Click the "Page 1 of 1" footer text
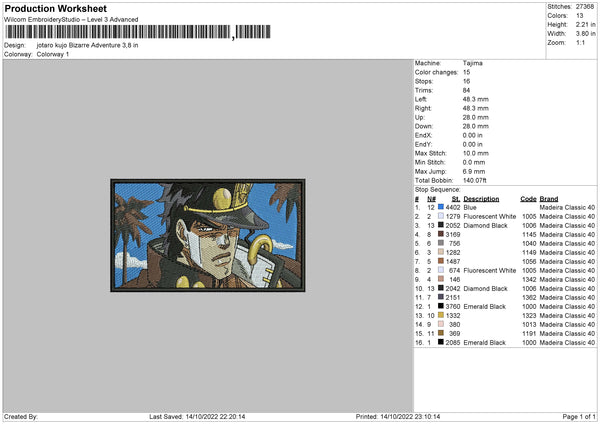The image size is (600, 424). pos(579,416)
